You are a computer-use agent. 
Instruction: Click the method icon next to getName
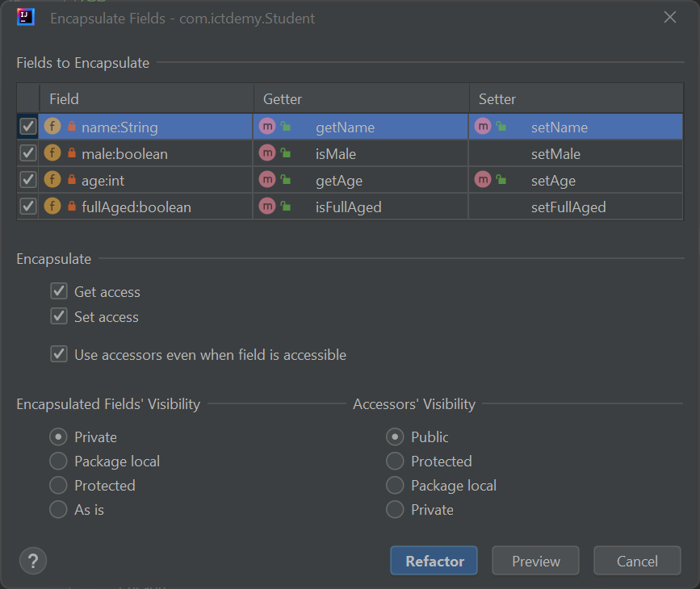[267, 127]
